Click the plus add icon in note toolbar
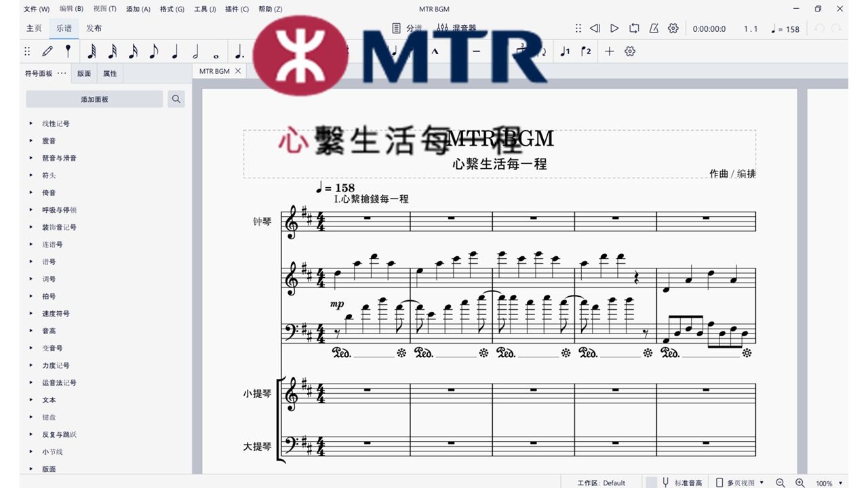Image resolution: width=868 pixels, height=488 pixels. click(x=609, y=52)
